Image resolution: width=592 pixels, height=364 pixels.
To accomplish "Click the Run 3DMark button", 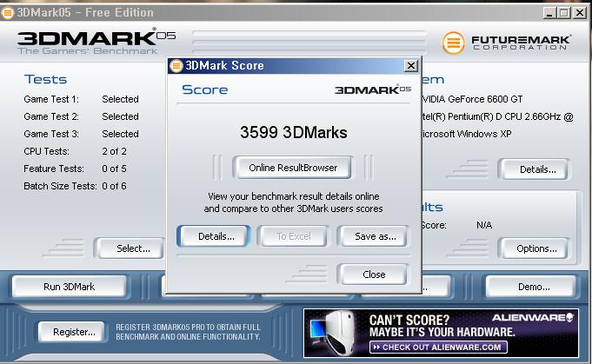I will click(69, 287).
